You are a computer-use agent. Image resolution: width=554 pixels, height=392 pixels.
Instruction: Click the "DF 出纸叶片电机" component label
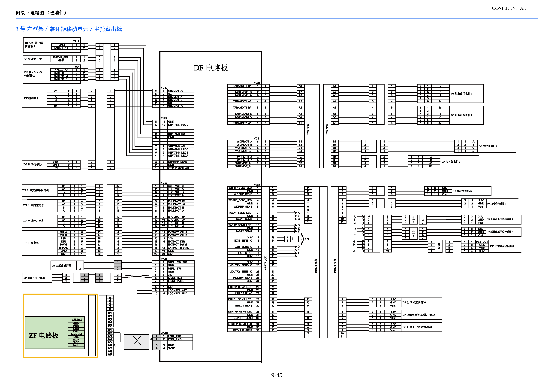pos(34,221)
